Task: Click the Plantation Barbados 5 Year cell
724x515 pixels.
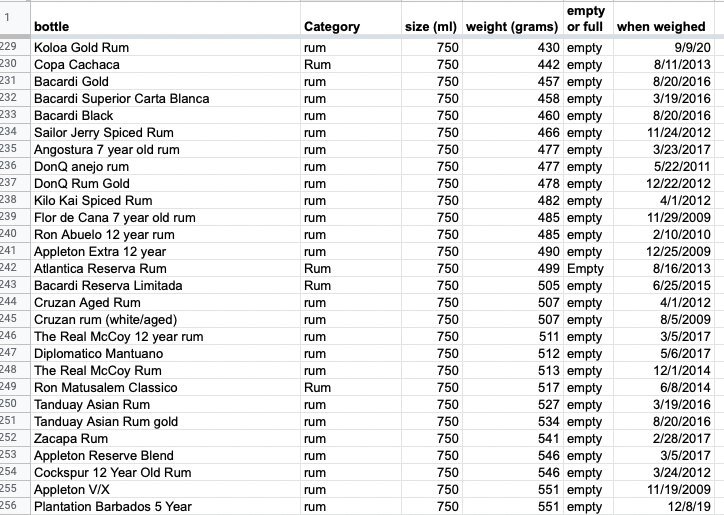Action: pyautogui.click(x=113, y=506)
